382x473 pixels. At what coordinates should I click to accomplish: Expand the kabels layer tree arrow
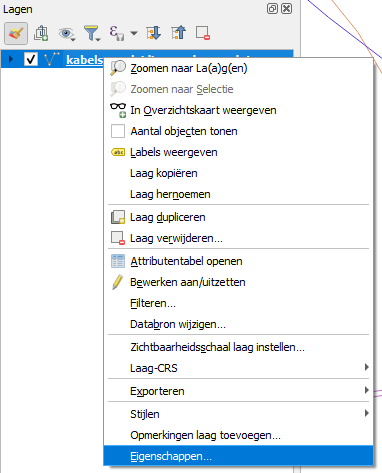click(x=11, y=60)
